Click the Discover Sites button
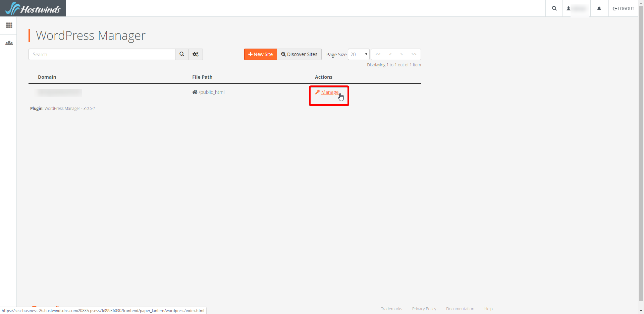The width and height of the screenshot is (644, 314). (299, 54)
